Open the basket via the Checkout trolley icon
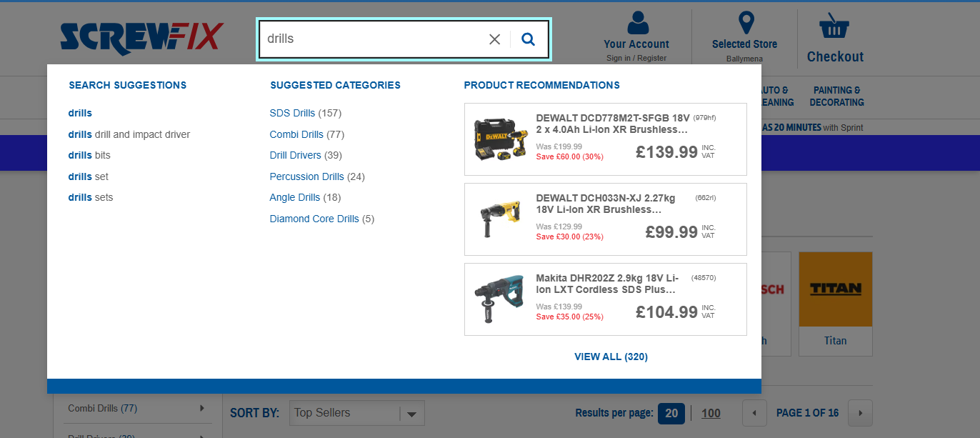This screenshot has height=438, width=980. pos(834,25)
